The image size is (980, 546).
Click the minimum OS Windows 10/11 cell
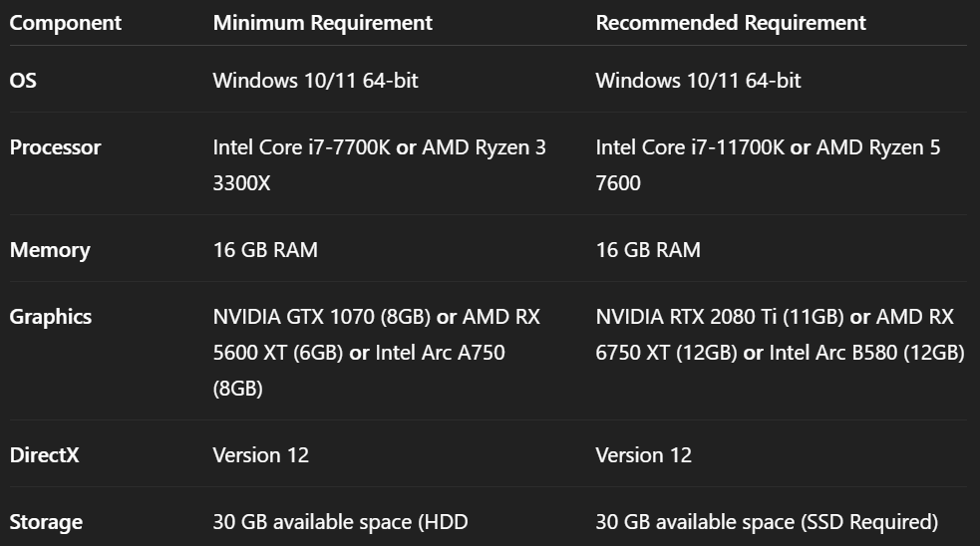coord(315,81)
